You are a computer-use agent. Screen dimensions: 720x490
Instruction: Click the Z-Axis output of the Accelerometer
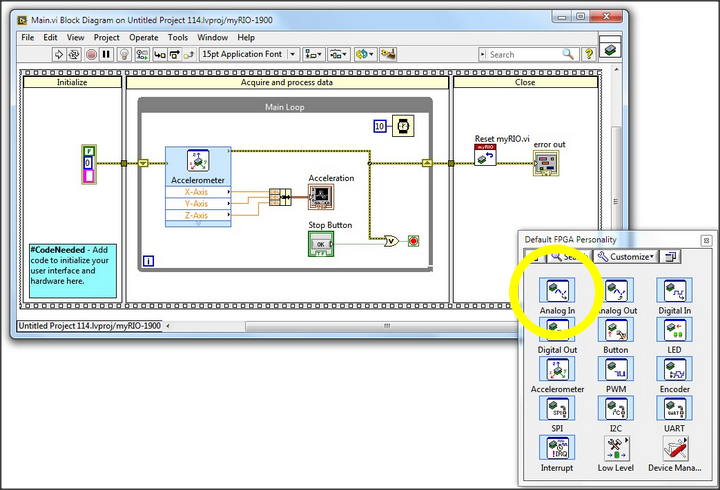[198, 215]
